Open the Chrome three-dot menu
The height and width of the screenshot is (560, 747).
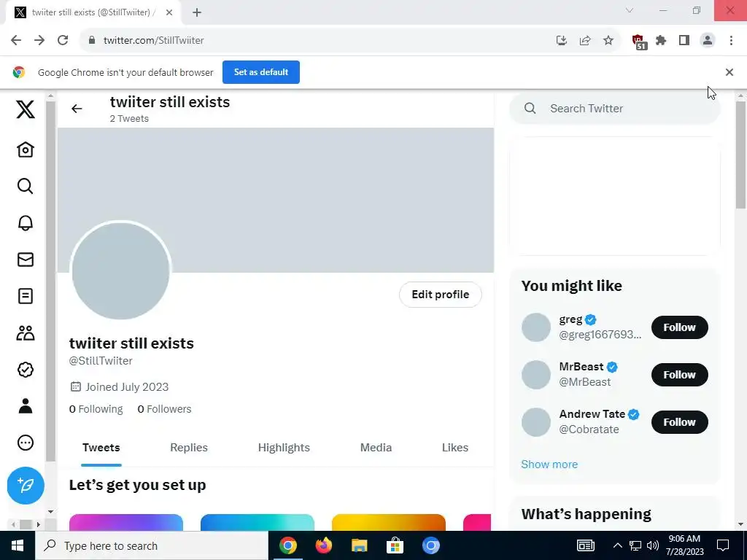[731, 41]
